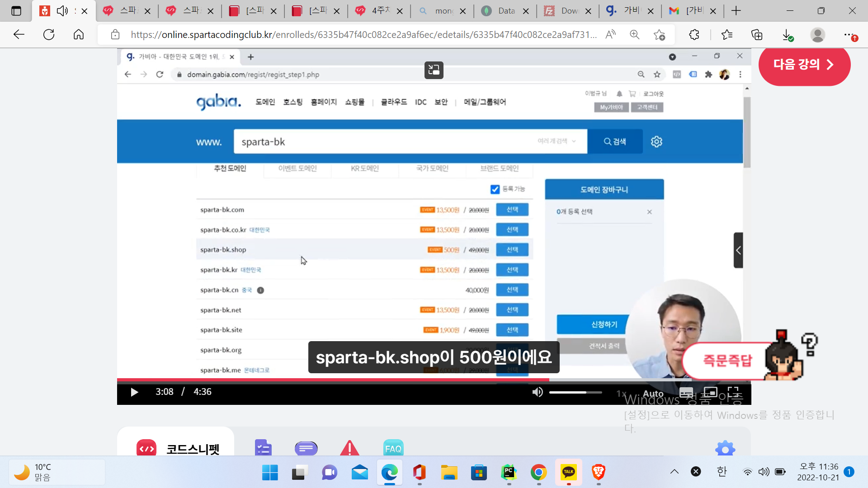
Task: Select the KR 도메인 tab in video
Action: tap(365, 169)
